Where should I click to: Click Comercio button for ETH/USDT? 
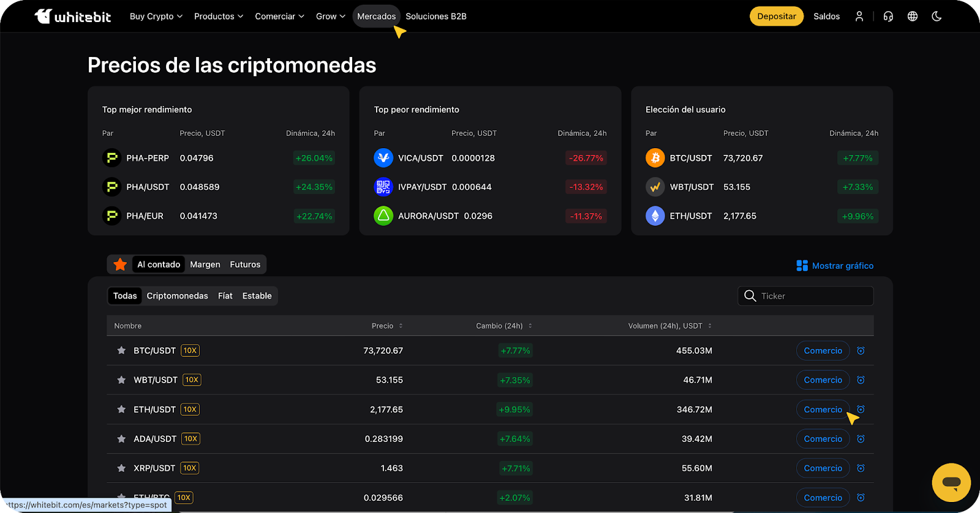(x=823, y=410)
